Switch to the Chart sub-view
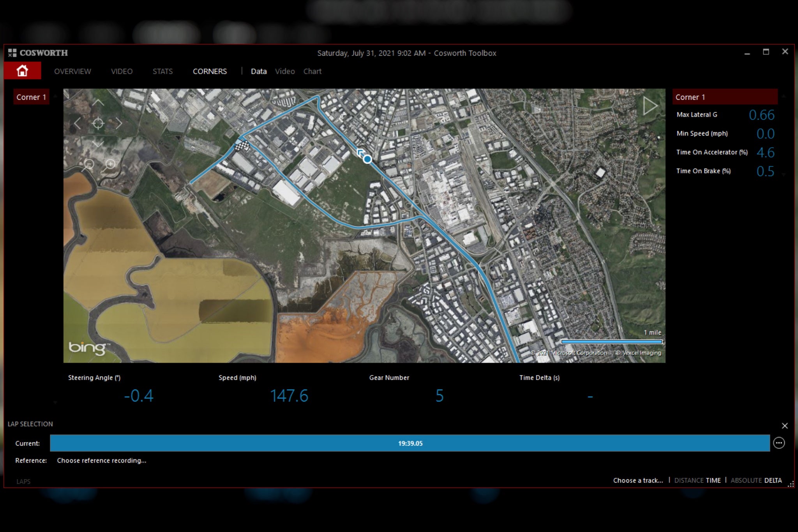798x532 pixels. tap(312, 71)
